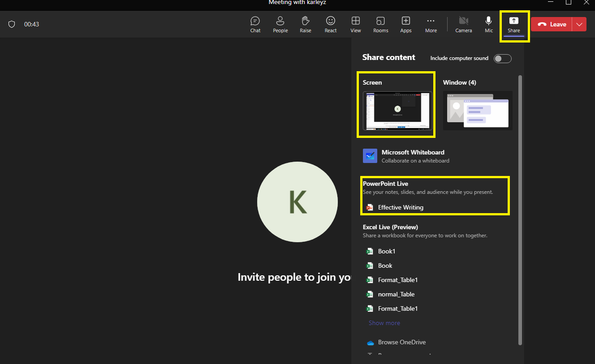Open breakout Rooms

pyautogui.click(x=381, y=25)
